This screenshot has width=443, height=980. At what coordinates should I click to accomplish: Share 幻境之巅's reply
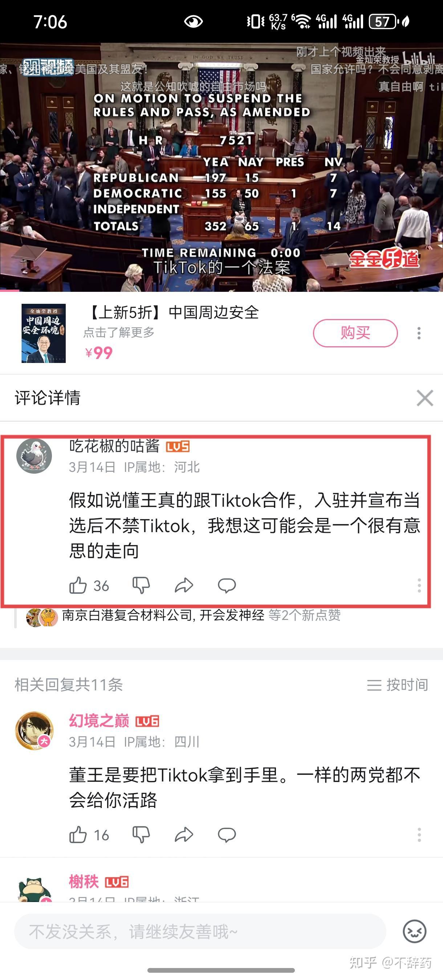184,835
